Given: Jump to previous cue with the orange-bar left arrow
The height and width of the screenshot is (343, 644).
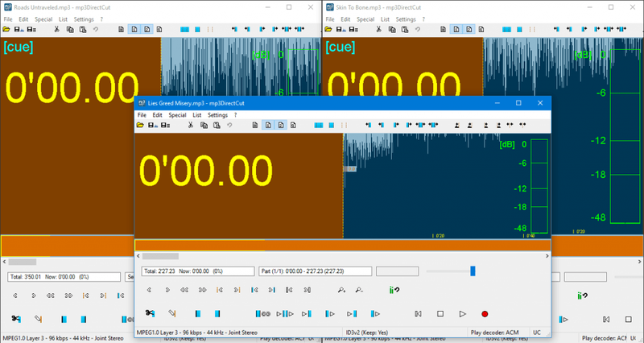Looking at the screenshot, I should tap(219, 290).
